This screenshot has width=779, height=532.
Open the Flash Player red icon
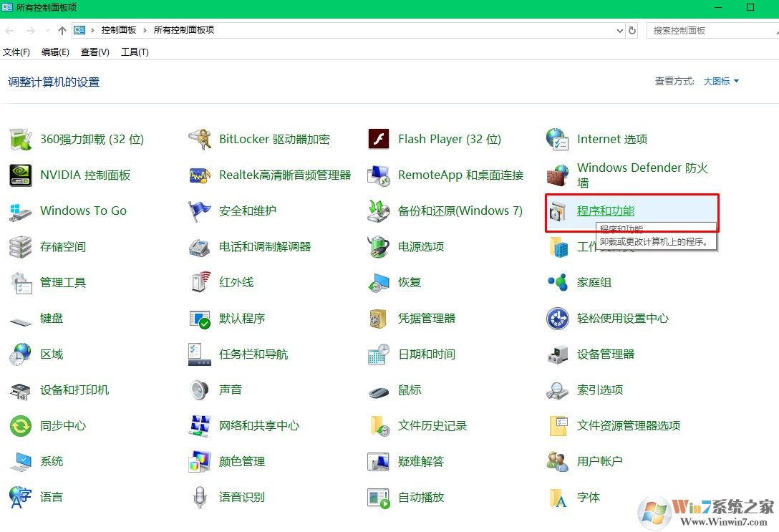[x=379, y=140]
